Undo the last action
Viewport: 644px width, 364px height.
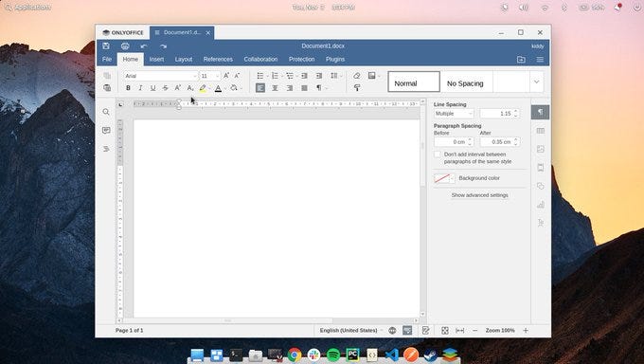pos(144,46)
